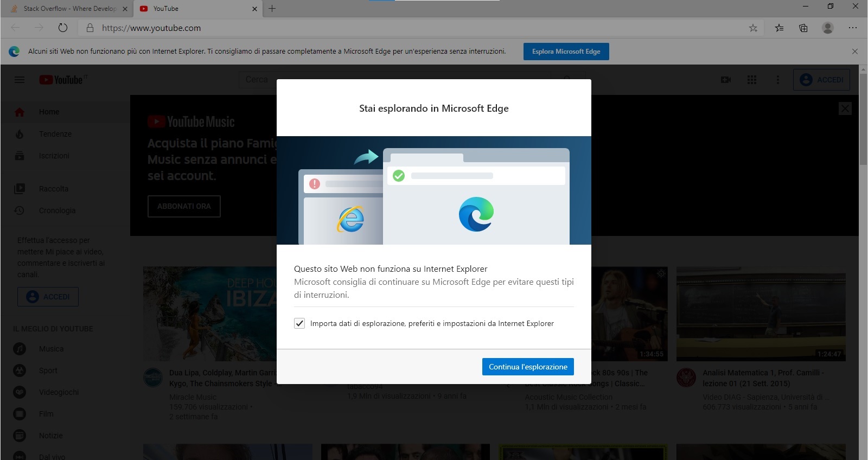Open the YouTube apps grid icon
868x460 pixels.
tap(752, 80)
